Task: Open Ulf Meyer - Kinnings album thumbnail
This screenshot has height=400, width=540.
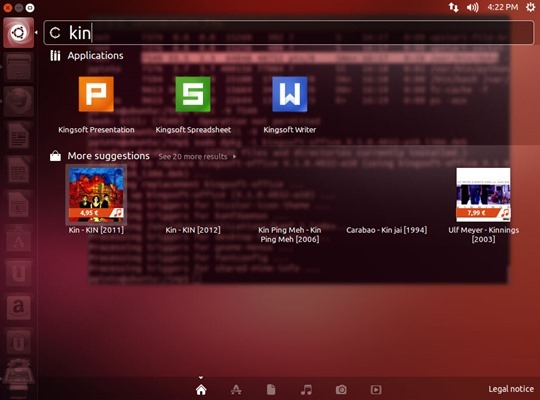Action: [x=484, y=195]
